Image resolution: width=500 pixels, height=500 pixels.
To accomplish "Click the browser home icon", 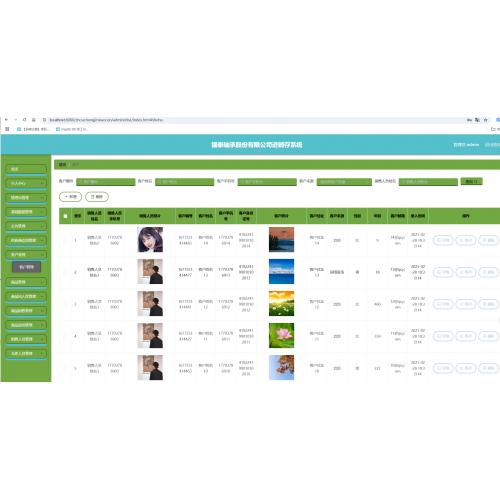I will pos(34,120).
